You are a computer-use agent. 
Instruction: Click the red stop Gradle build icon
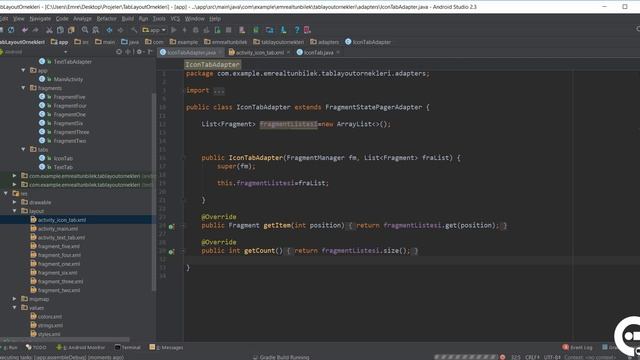502,357
